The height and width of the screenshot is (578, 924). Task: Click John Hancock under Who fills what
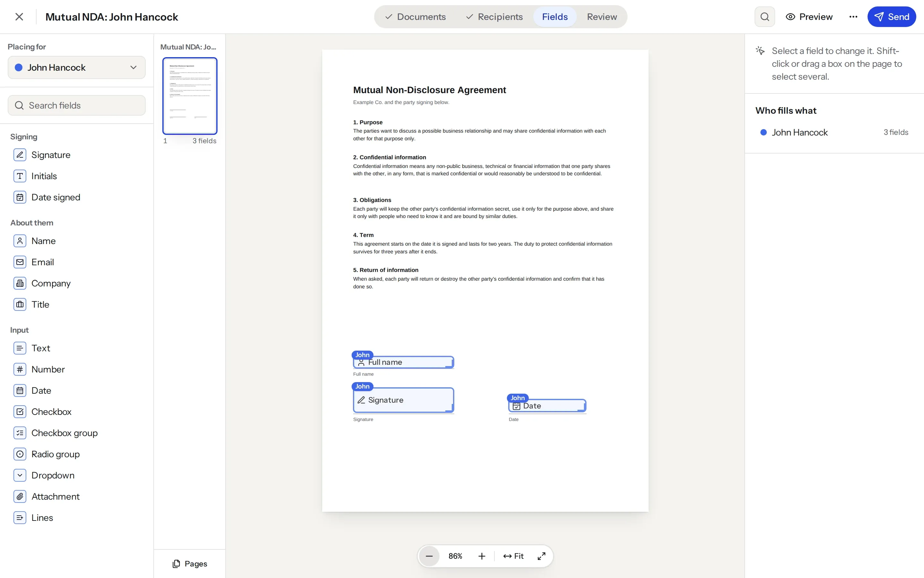pyautogui.click(x=799, y=132)
